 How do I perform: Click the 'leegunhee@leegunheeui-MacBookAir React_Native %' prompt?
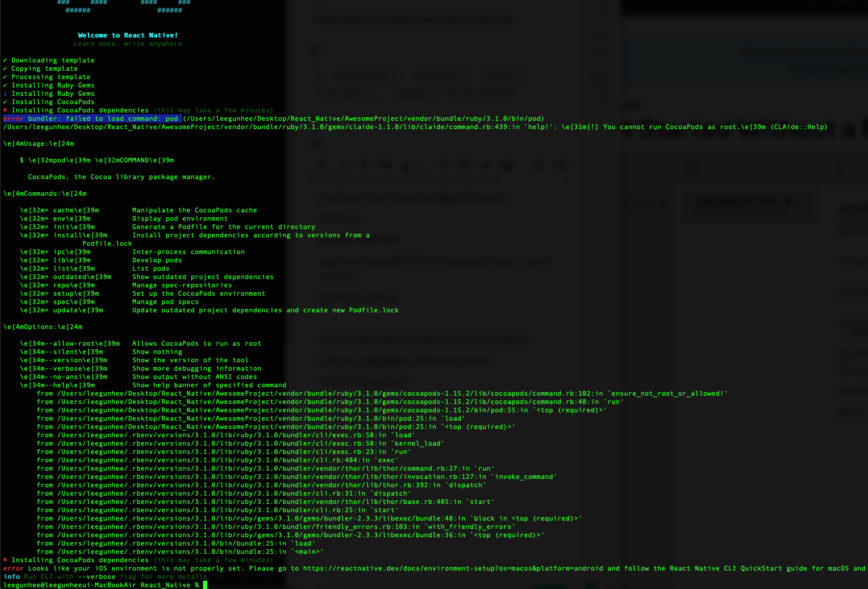pos(101,585)
